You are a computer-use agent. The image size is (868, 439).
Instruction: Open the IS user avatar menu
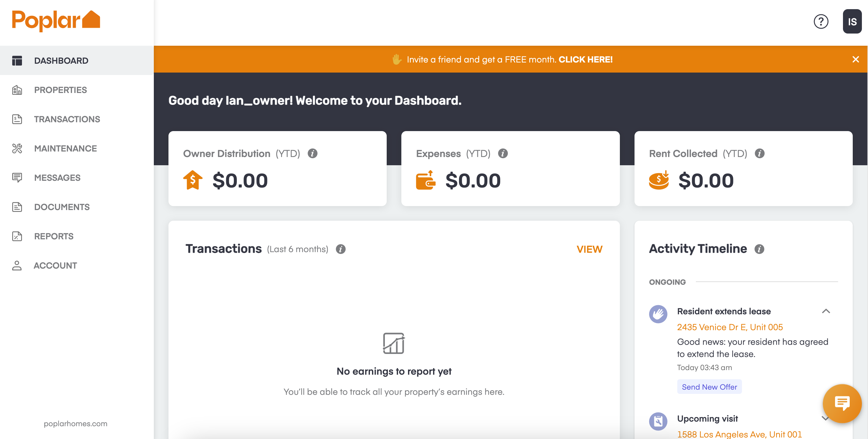point(852,22)
